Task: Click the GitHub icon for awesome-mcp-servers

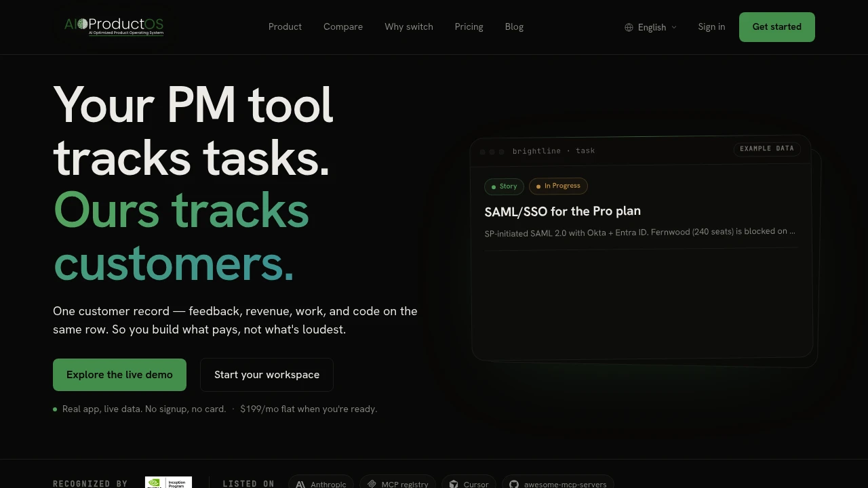Action: 514,484
